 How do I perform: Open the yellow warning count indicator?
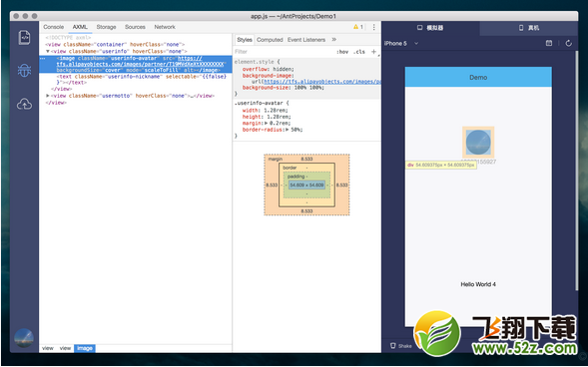(358, 27)
